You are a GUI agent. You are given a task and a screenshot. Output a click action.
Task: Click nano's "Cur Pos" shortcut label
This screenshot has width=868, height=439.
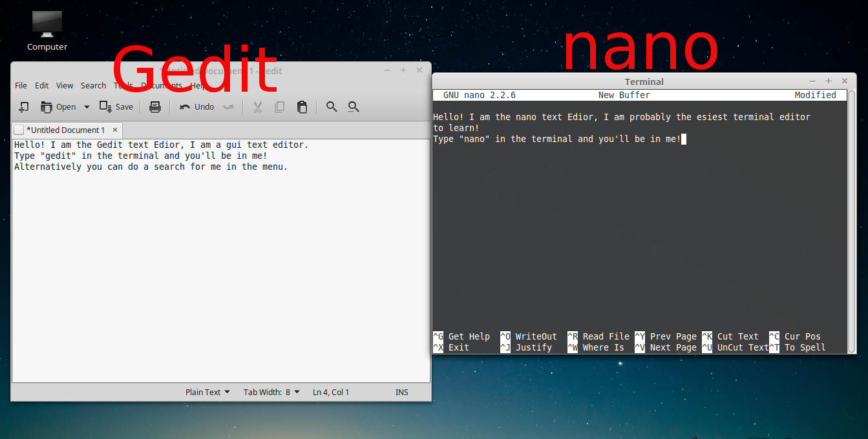(803, 336)
